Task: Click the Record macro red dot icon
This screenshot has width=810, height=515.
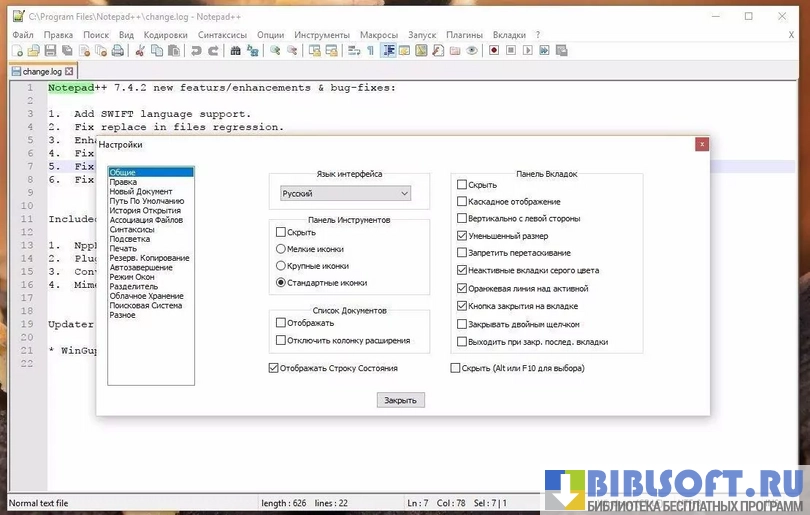Action: click(494, 50)
